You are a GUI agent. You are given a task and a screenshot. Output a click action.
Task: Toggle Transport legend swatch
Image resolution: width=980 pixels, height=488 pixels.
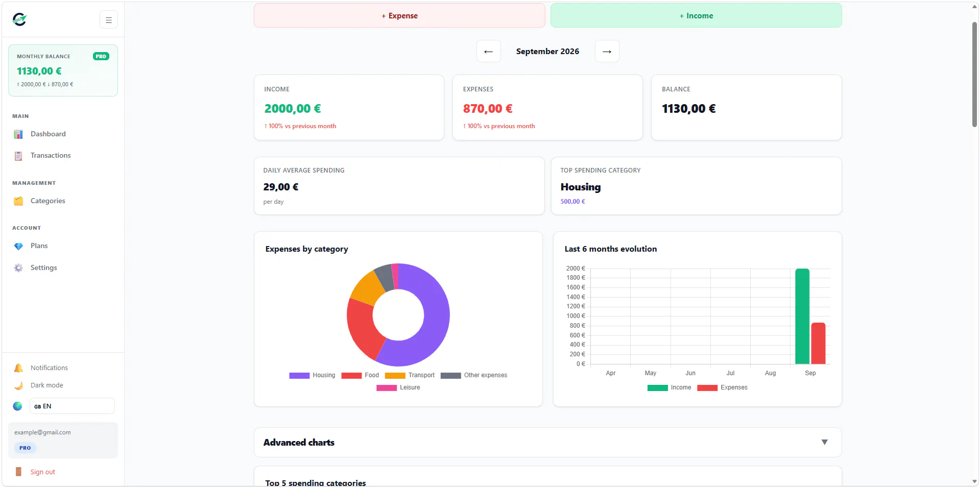pos(395,376)
